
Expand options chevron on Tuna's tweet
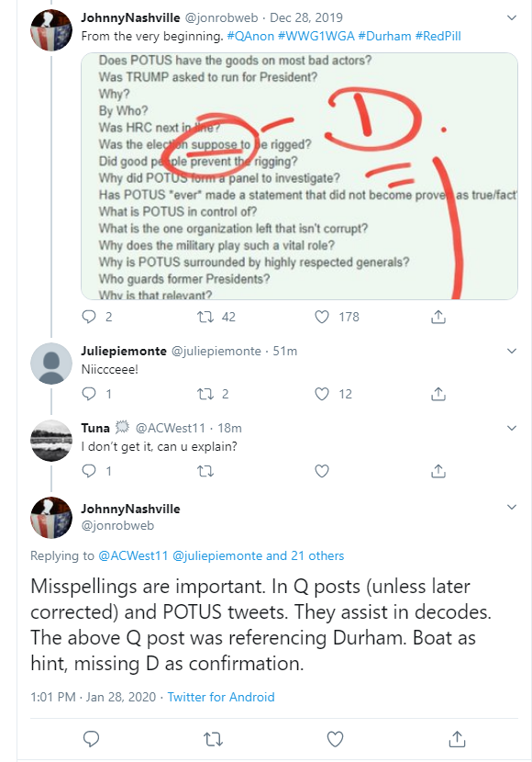coord(512,428)
